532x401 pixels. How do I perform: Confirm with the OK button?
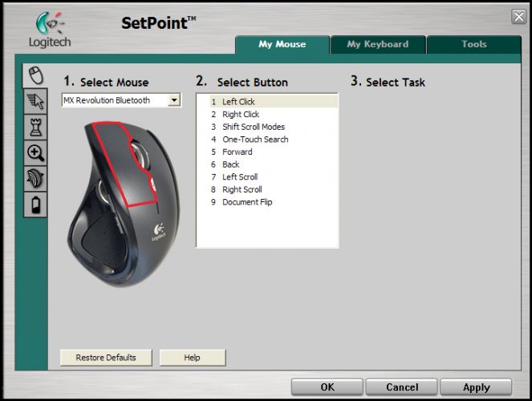[327, 387]
